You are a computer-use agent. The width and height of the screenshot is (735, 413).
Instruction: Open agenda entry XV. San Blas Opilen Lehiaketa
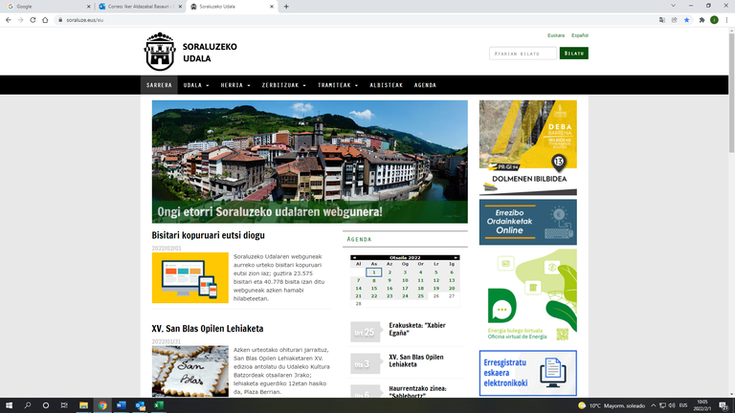(416, 360)
